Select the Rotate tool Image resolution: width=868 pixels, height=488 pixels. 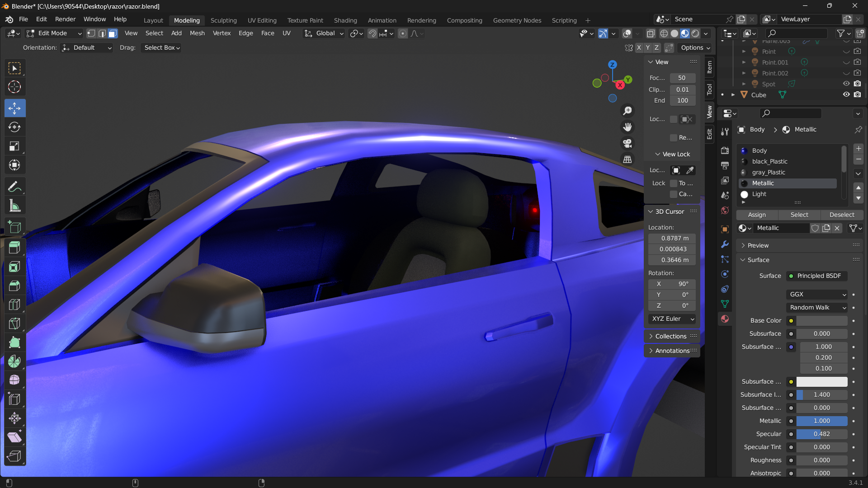(x=14, y=127)
